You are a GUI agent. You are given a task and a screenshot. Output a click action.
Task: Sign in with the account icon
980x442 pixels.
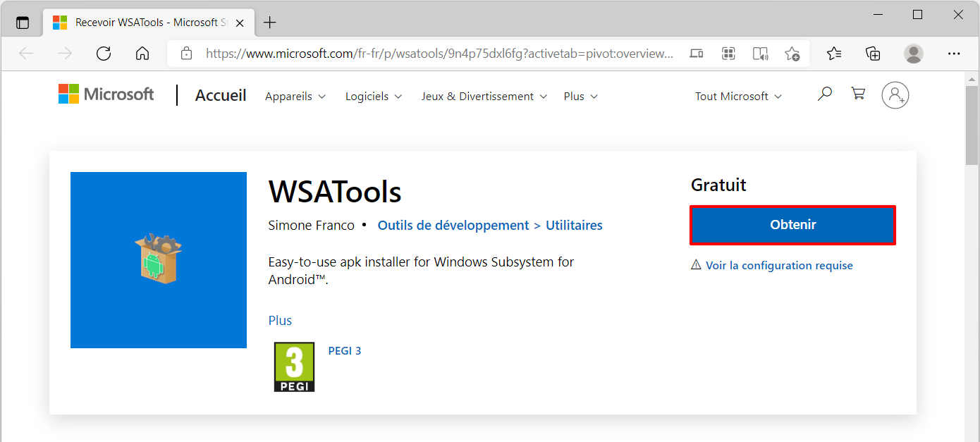[895, 95]
